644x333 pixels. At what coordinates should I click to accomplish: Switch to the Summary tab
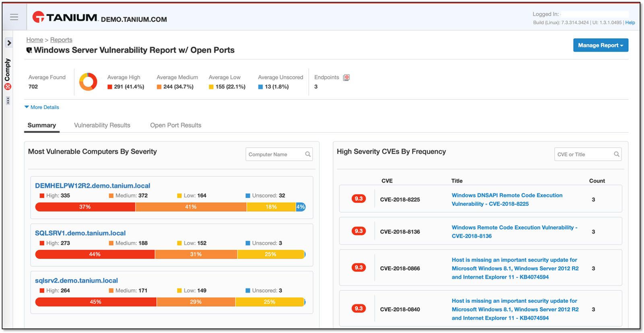(42, 125)
